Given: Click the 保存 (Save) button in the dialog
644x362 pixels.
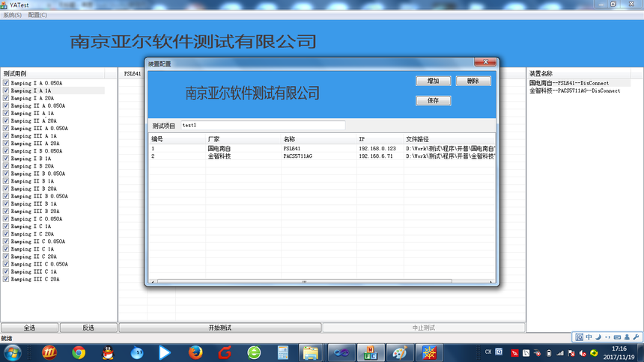Looking at the screenshot, I should tap(433, 100).
